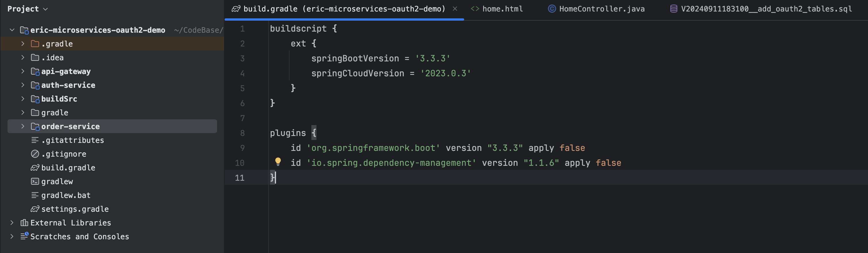868x253 pixels.
Task: Click the '2023.0.3' string value
Action: click(x=445, y=73)
